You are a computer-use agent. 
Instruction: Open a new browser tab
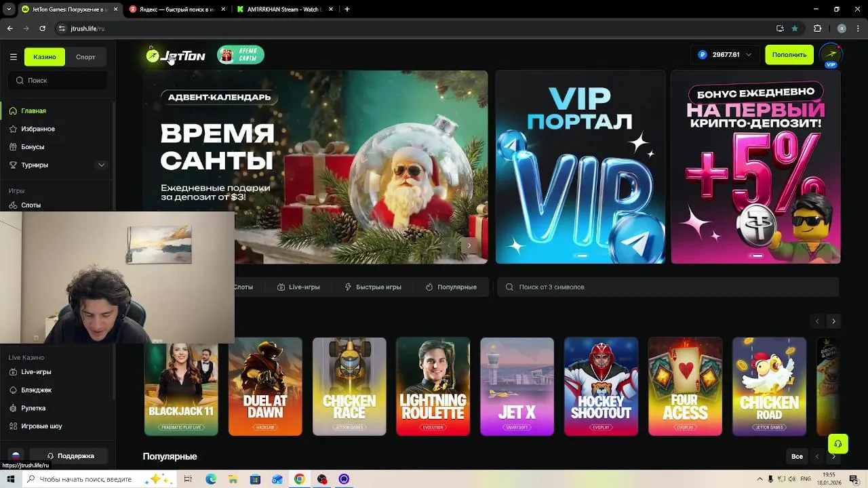347,9
